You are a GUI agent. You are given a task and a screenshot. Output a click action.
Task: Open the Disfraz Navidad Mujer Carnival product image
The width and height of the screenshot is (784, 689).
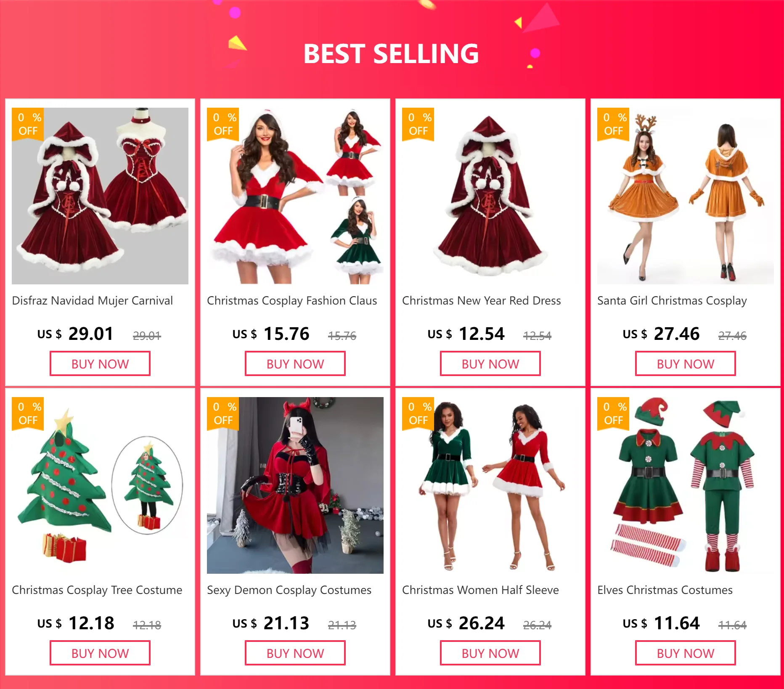click(x=100, y=196)
